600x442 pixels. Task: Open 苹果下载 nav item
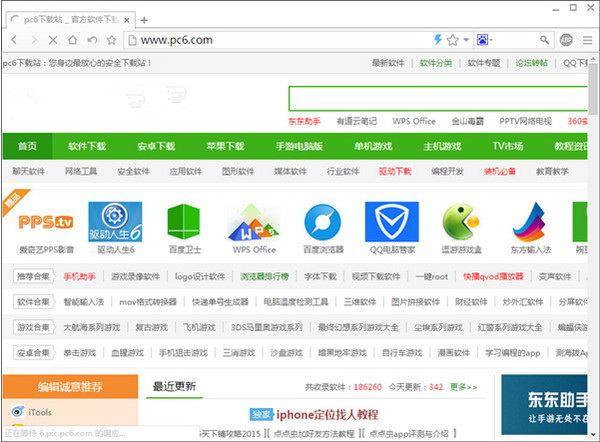(x=225, y=146)
